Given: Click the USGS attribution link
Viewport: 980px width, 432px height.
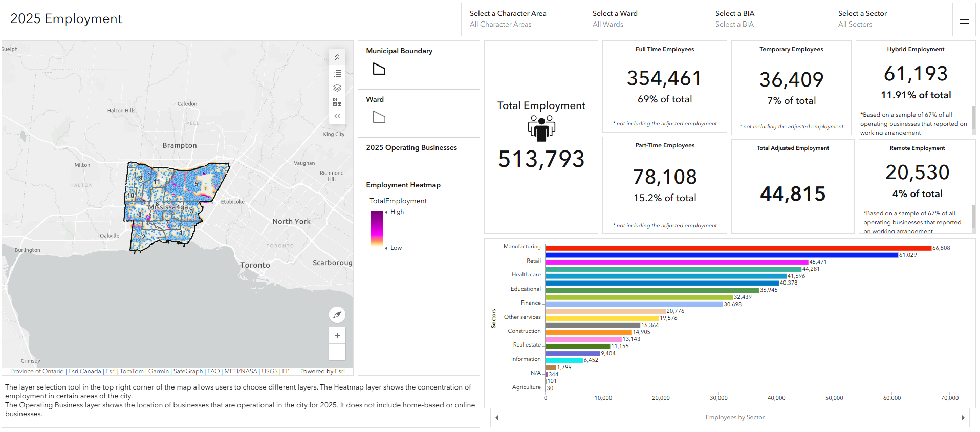Looking at the screenshot, I should [x=270, y=371].
